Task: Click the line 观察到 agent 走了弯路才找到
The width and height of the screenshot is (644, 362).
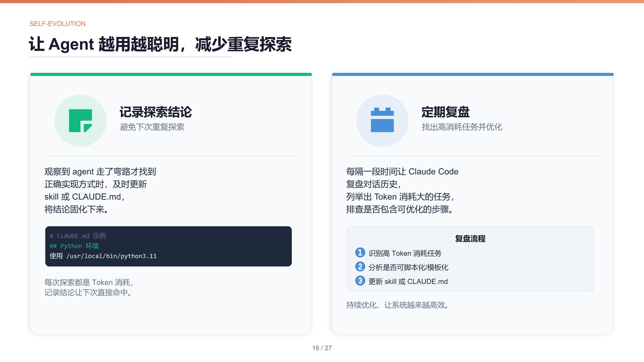Action: 100,172
